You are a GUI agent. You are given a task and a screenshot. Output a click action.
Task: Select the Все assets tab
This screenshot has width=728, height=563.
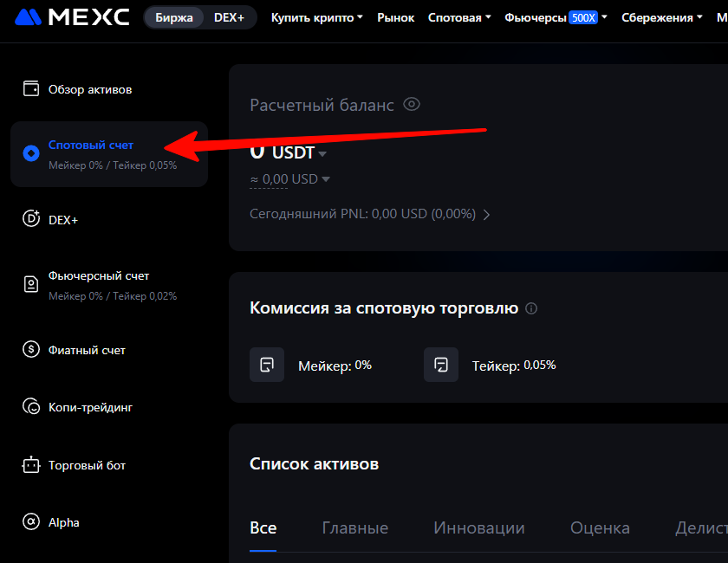263,528
